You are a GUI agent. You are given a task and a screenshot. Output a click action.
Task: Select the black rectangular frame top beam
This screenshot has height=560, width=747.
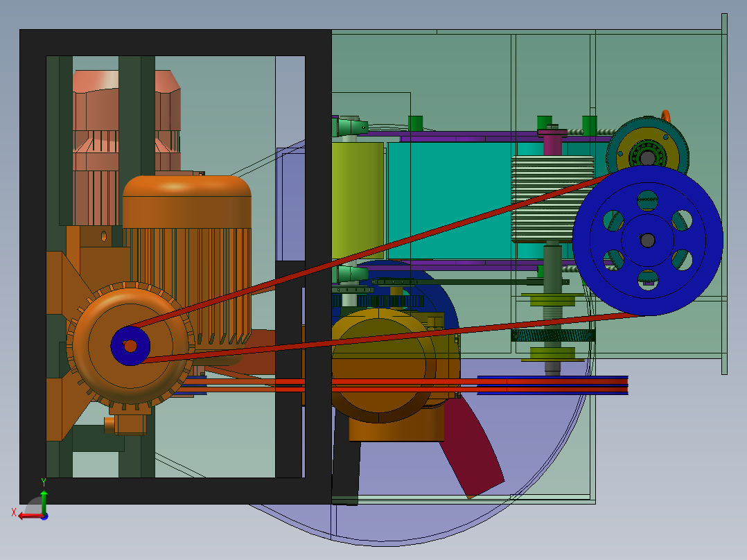(175, 42)
